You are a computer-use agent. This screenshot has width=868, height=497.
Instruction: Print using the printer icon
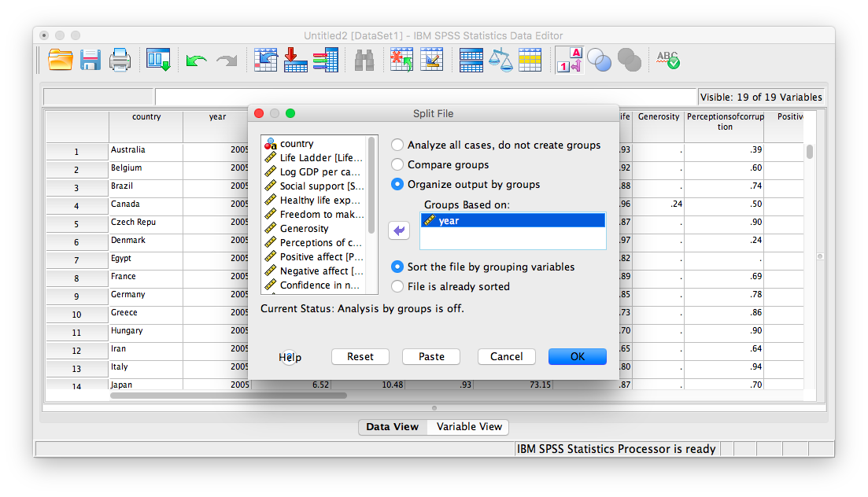coord(120,60)
